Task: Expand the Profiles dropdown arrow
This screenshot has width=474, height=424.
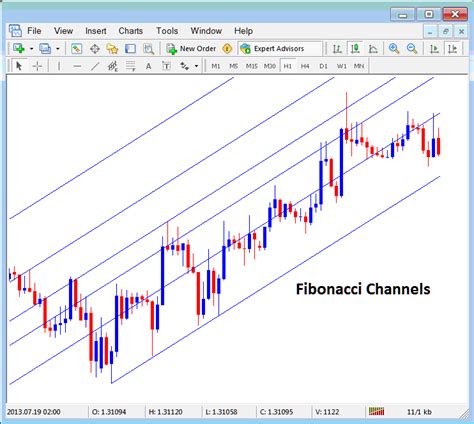Action: coord(58,49)
